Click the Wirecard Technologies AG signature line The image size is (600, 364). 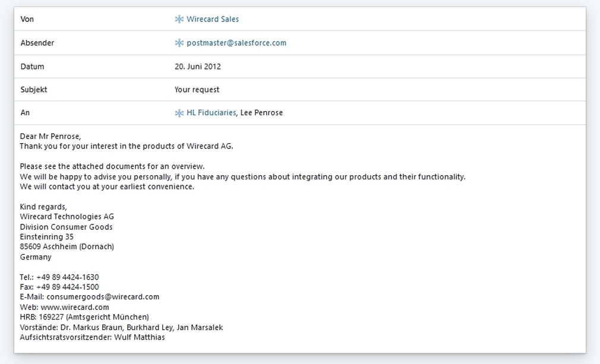(x=67, y=216)
